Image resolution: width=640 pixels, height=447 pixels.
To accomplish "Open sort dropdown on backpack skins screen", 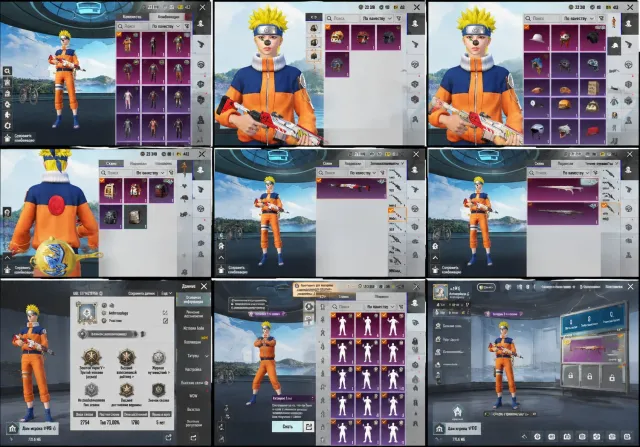I will 150,173.
